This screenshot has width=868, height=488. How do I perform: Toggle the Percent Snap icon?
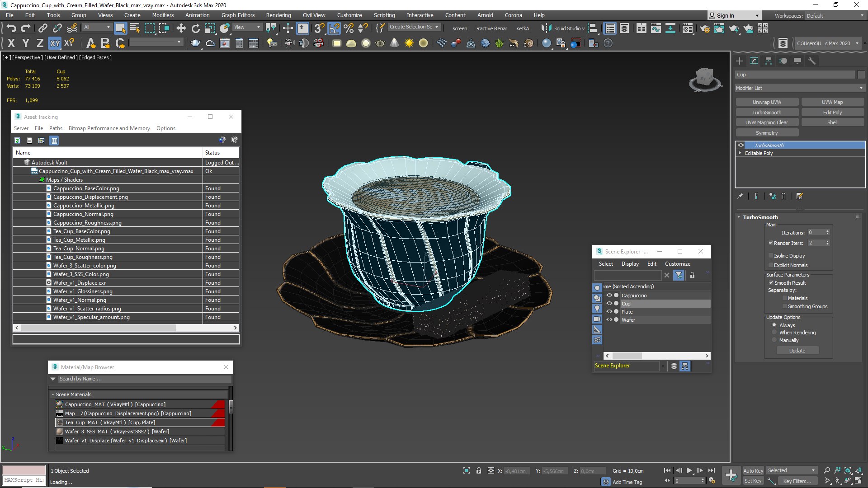(349, 28)
